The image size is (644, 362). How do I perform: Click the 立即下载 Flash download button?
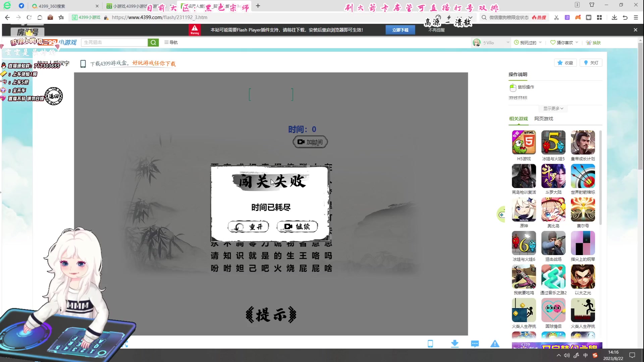point(400,30)
